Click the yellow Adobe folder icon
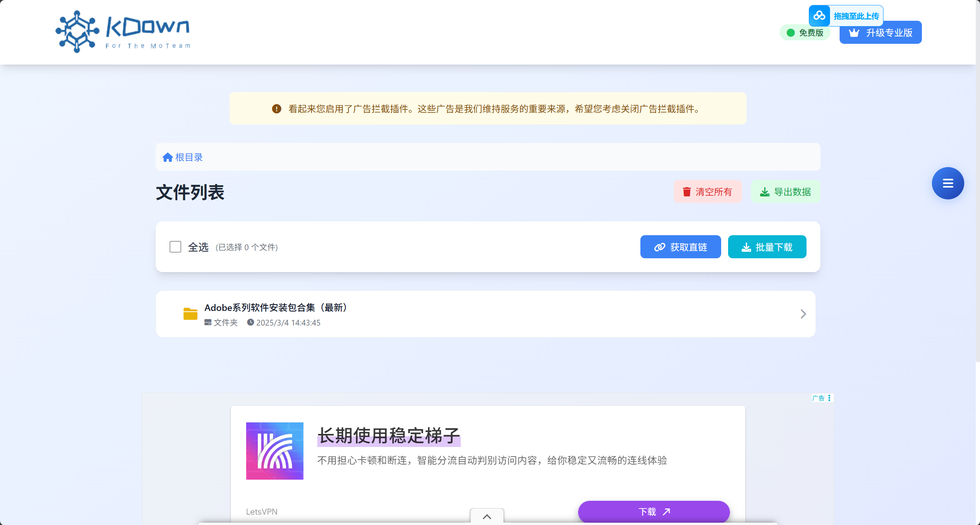Viewport: 980px width, 525px height. [x=190, y=314]
